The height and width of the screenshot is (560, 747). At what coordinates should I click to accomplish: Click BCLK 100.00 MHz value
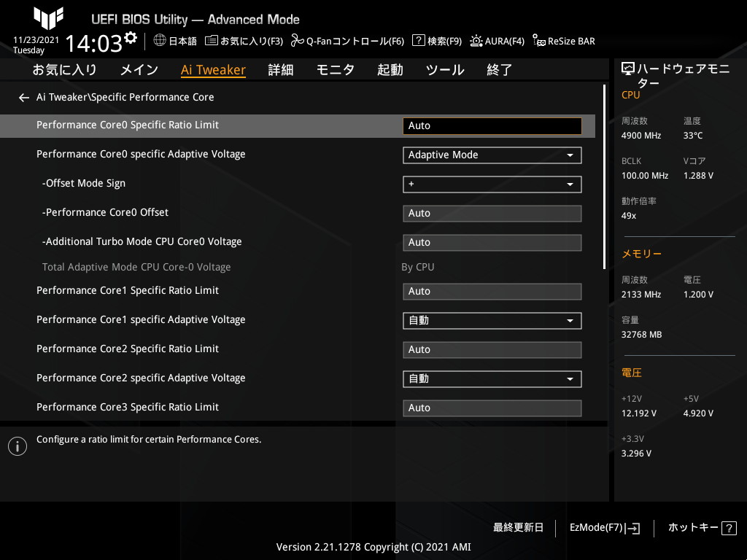[x=645, y=176]
